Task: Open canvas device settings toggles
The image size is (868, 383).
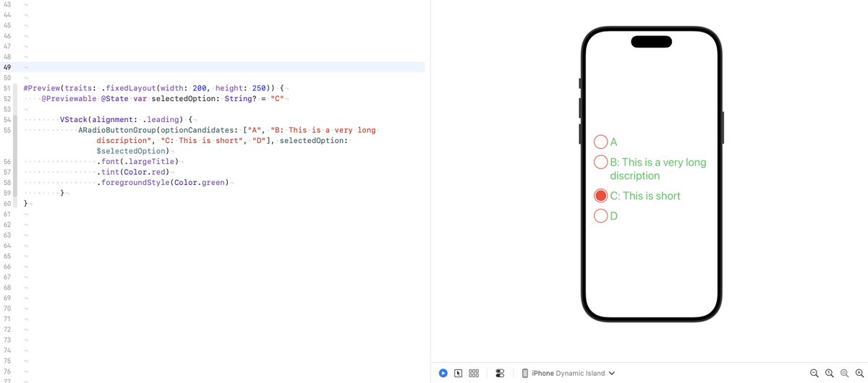Action: (x=500, y=373)
